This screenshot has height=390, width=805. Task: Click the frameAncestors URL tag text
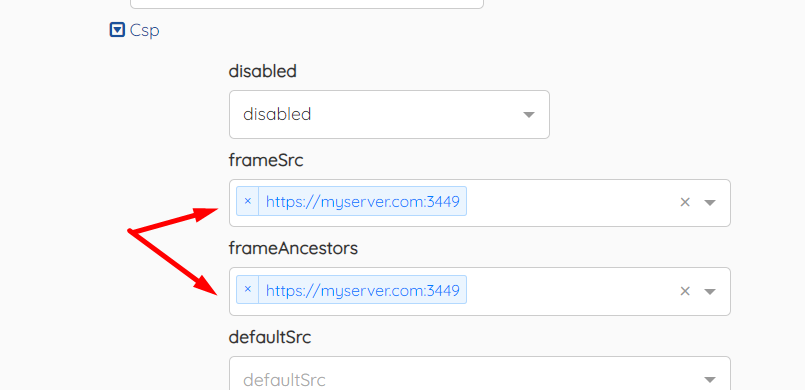(x=362, y=291)
